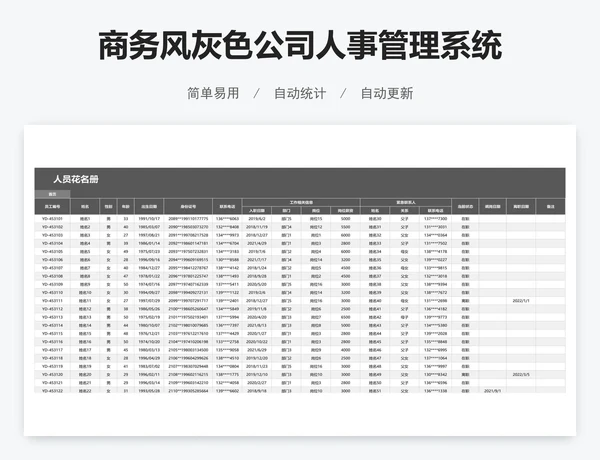Screen dimensions: 600x460
Task: Click birth date cell 1991/10/17
Action: point(149,219)
